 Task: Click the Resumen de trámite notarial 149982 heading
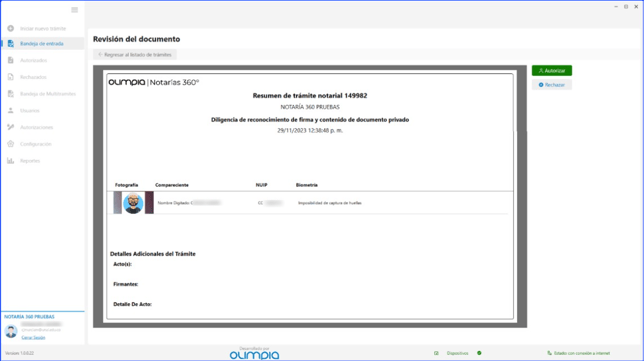tap(310, 96)
